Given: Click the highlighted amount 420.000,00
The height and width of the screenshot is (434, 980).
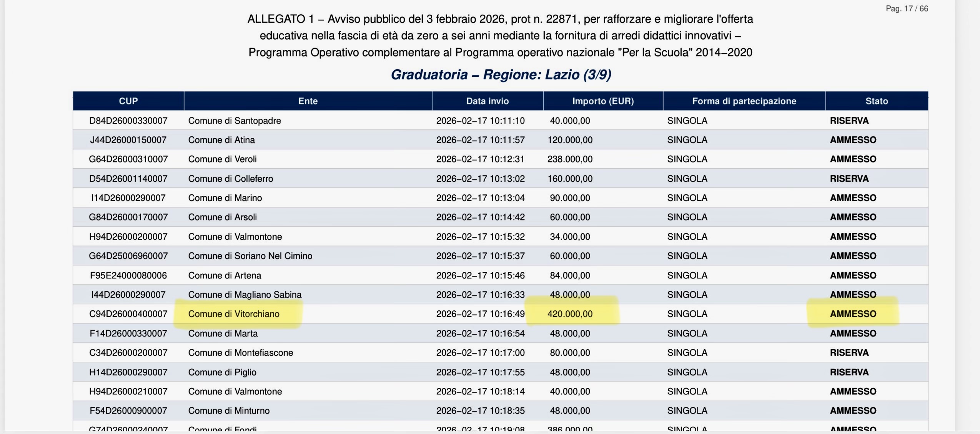Looking at the screenshot, I should click(x=570, y=314).
